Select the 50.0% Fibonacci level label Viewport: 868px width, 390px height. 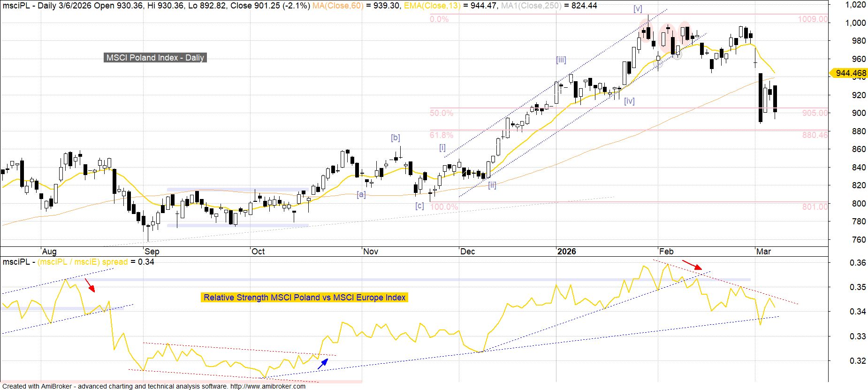(x=442, y=113)
